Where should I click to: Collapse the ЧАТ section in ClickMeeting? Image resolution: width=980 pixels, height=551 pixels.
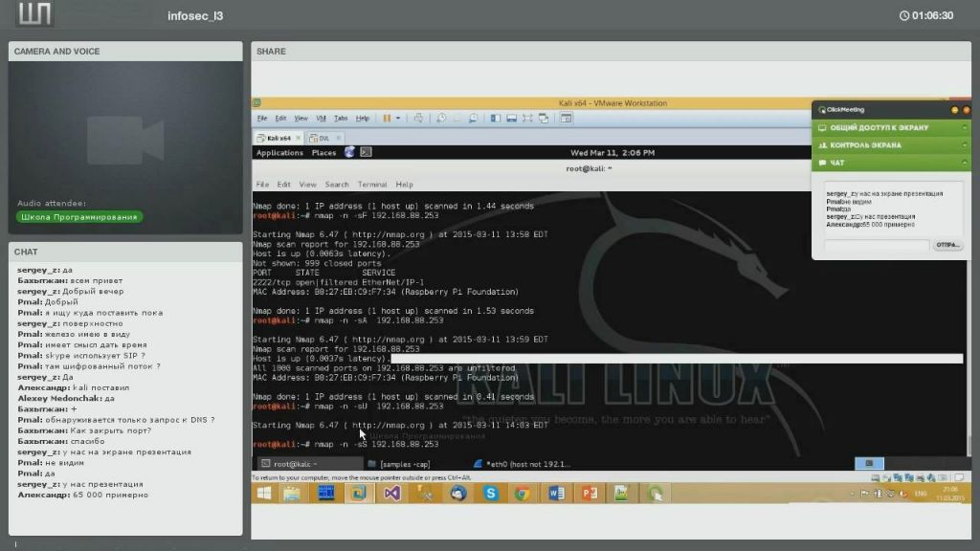pos(891,164)
